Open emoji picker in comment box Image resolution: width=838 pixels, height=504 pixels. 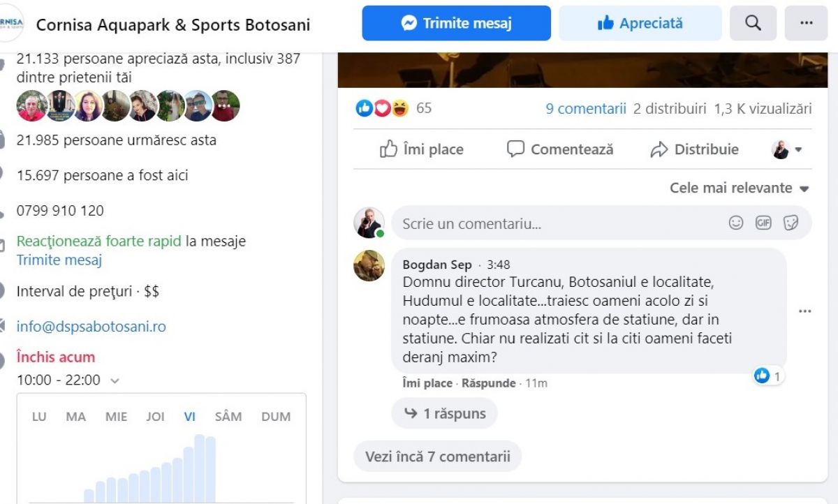coord(736,223)
